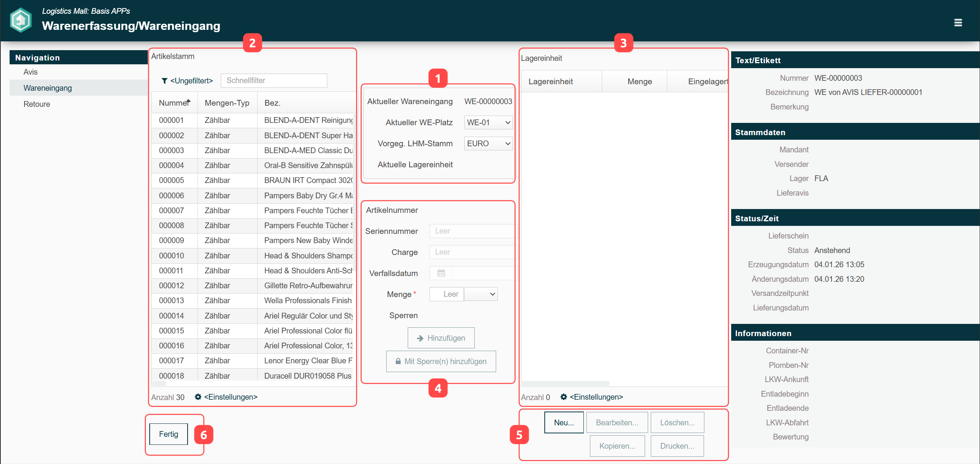The height and width of the screenshot is (464, 980).
Task: Go to Avis in the navigation
Action: tap(31, 72)
